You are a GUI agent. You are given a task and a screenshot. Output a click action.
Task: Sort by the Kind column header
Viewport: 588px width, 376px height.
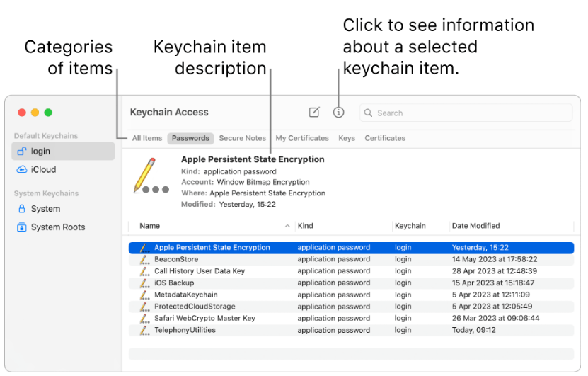(305, 226)
